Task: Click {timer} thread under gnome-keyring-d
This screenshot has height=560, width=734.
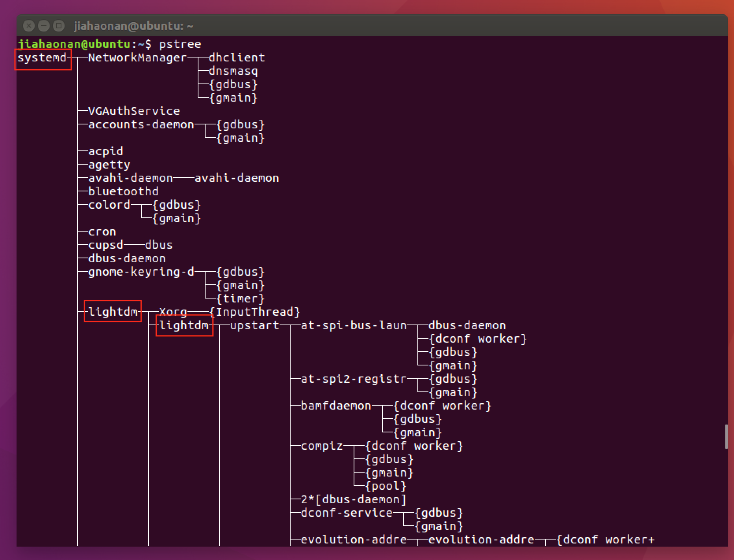Action: (x=240, y=299)
